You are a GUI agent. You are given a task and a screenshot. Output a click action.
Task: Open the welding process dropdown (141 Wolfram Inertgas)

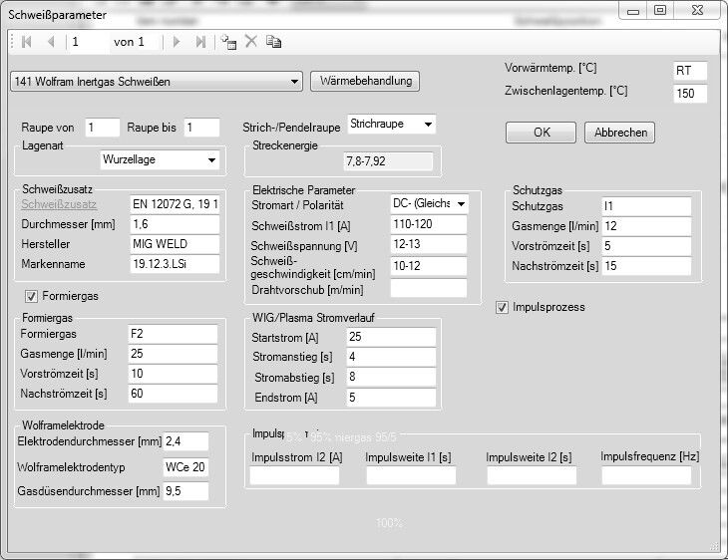click(157, 82)
